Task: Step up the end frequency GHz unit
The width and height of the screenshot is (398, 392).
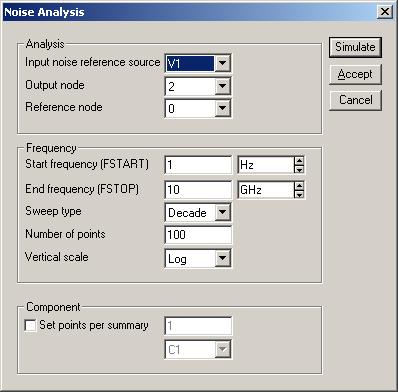Action: coord(299,186)
